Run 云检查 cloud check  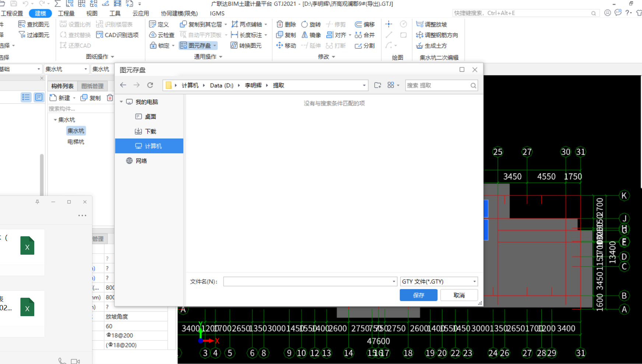pos(162,35)
